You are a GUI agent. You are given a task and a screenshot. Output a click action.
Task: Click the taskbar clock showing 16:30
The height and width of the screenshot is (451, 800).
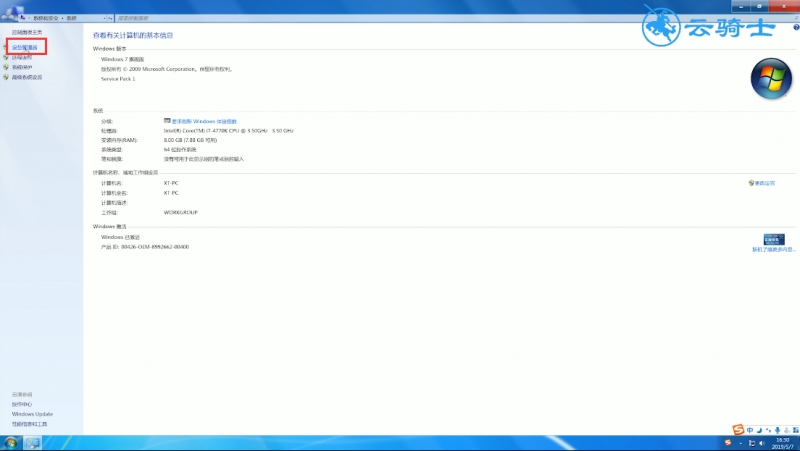click(x=782, y=443)
